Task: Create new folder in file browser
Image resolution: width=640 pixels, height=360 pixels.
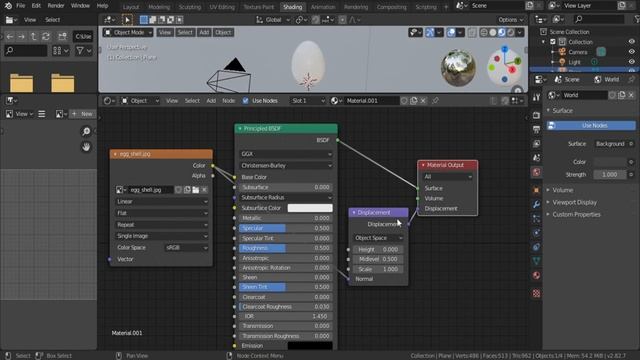Action: tap(62, 36)
